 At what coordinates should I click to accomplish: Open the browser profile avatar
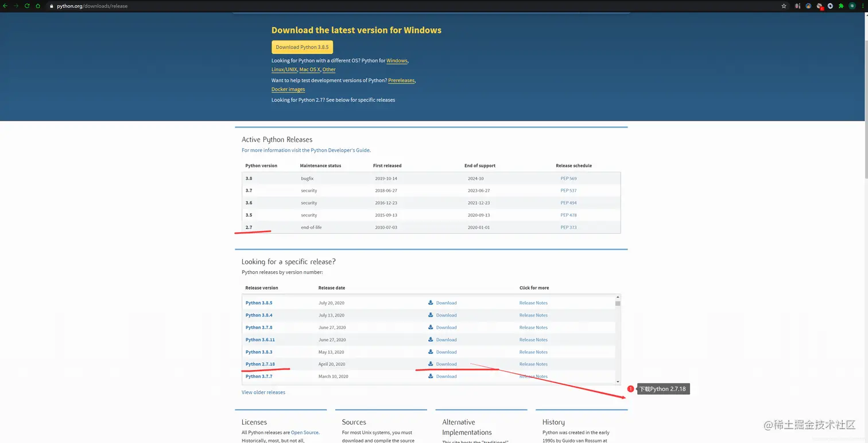[852, 6]
